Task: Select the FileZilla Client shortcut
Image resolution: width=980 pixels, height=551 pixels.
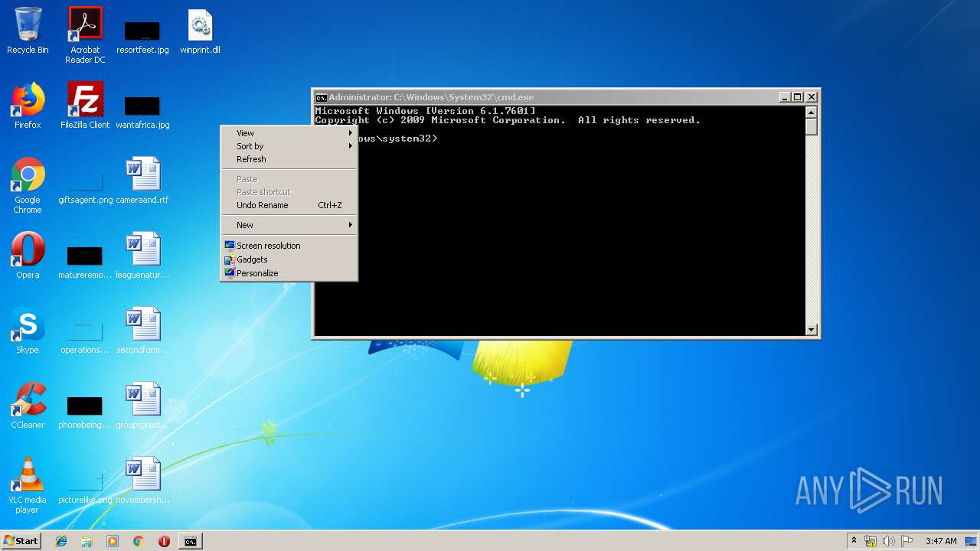Action: tap(85, 106)
